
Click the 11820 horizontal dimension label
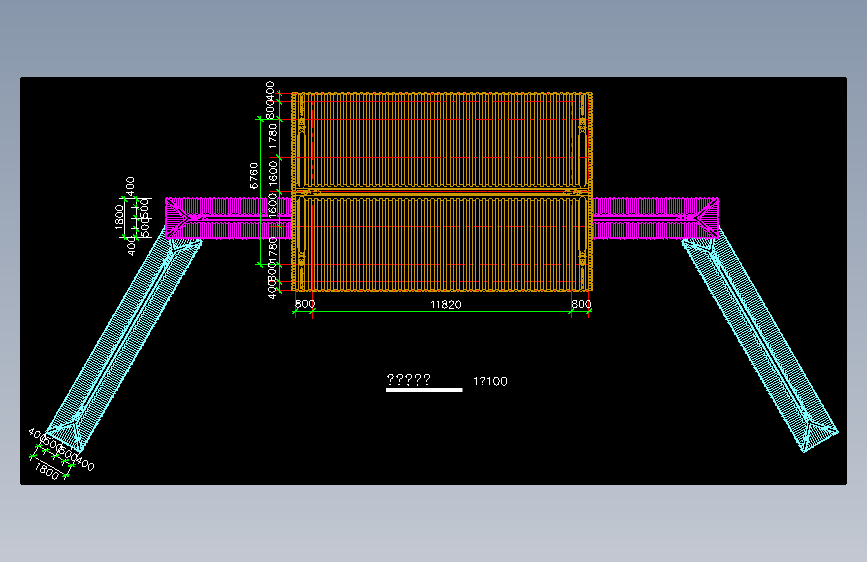pyautogui.click(x=446, y=305)
